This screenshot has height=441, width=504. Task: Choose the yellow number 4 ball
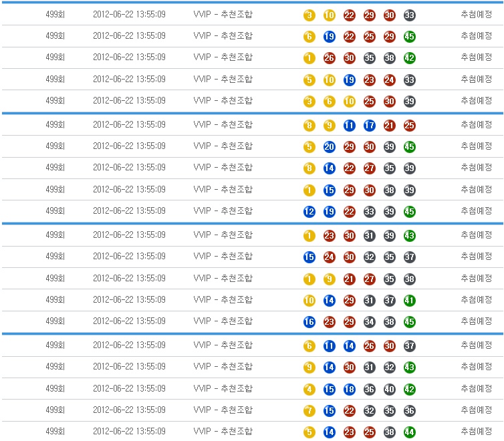[309, 389]
